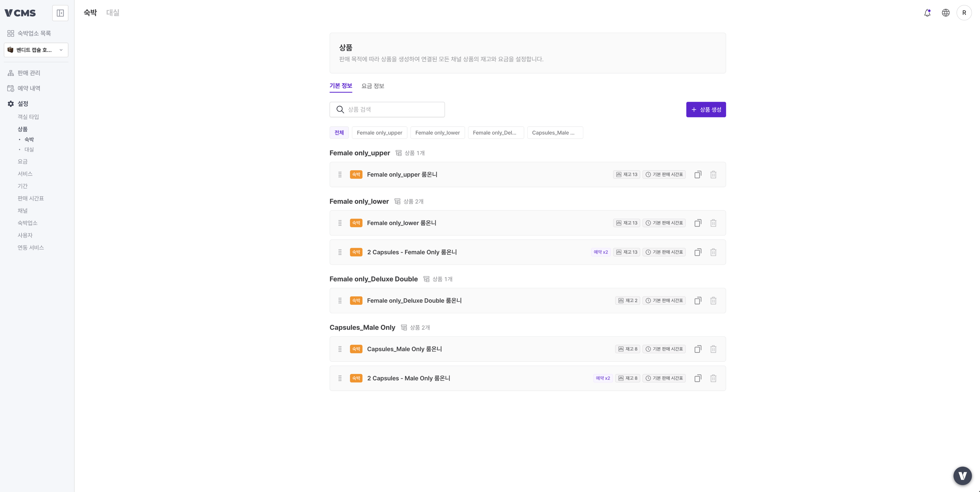Image resolution: width=980 pixels, height=492 pixels.
Task: Open 서비스 settings item
Action: point(25,174)
